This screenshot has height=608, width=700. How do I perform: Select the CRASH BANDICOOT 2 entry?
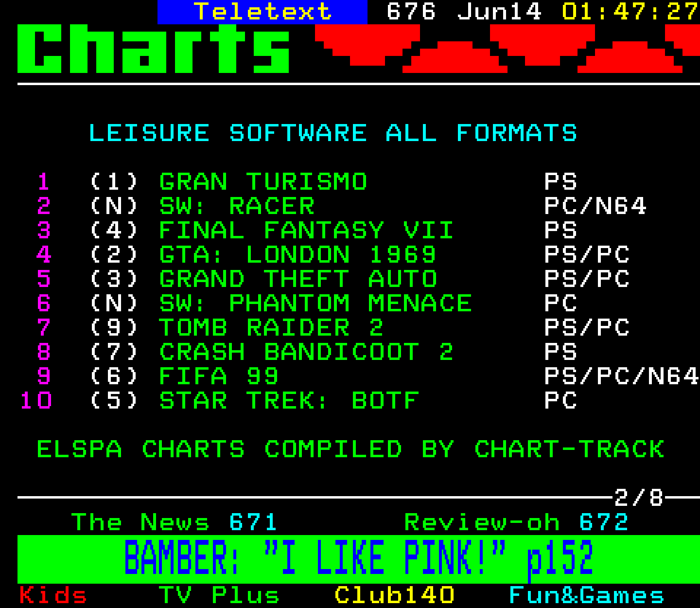pyautogui.click(x=306, y=352)
